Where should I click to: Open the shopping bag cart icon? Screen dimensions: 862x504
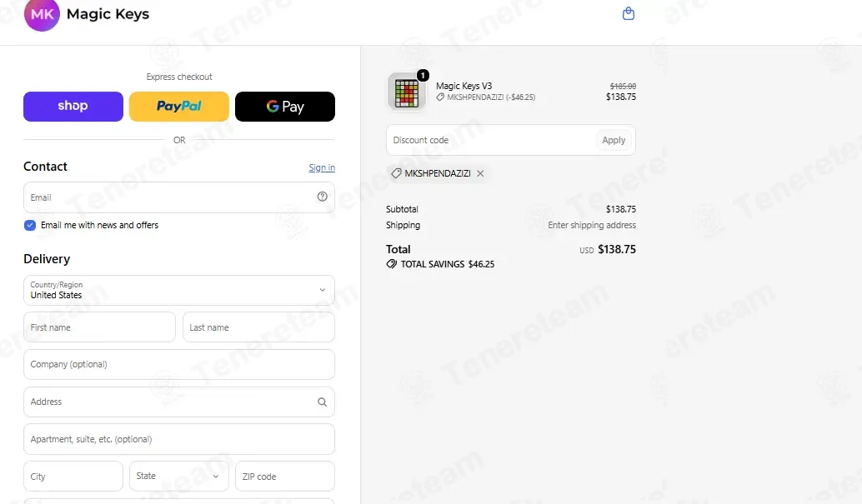pos(629,13)
